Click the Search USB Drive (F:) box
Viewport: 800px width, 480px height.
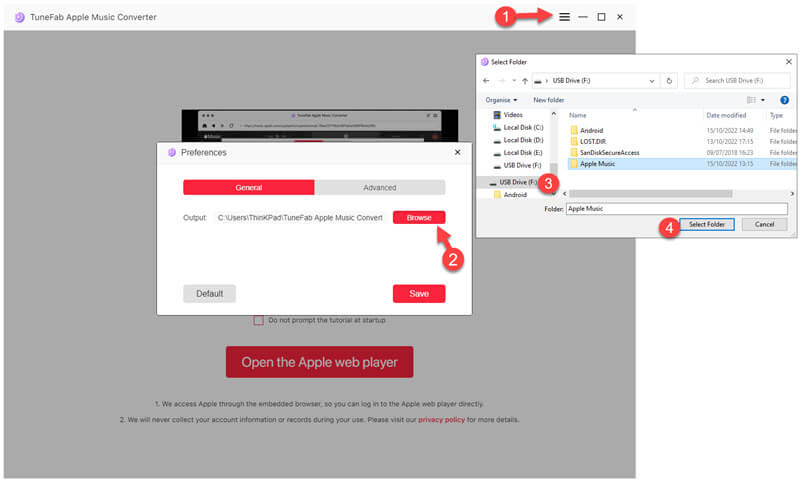click(x=737, y=81)
